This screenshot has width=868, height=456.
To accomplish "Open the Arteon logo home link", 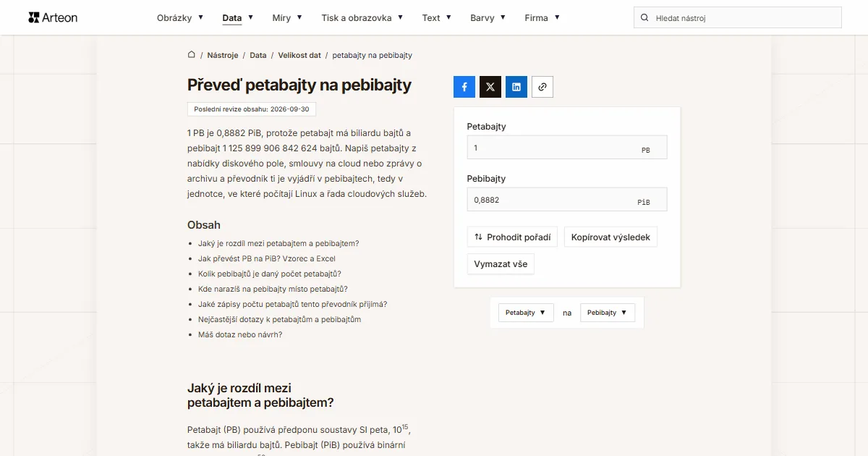I will pos(53,17).
